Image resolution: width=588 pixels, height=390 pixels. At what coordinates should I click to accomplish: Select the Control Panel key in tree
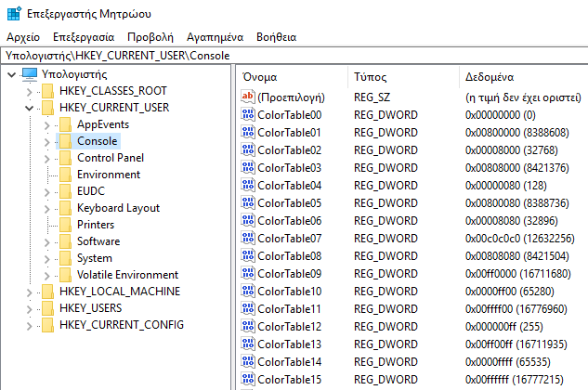point(110,158)
